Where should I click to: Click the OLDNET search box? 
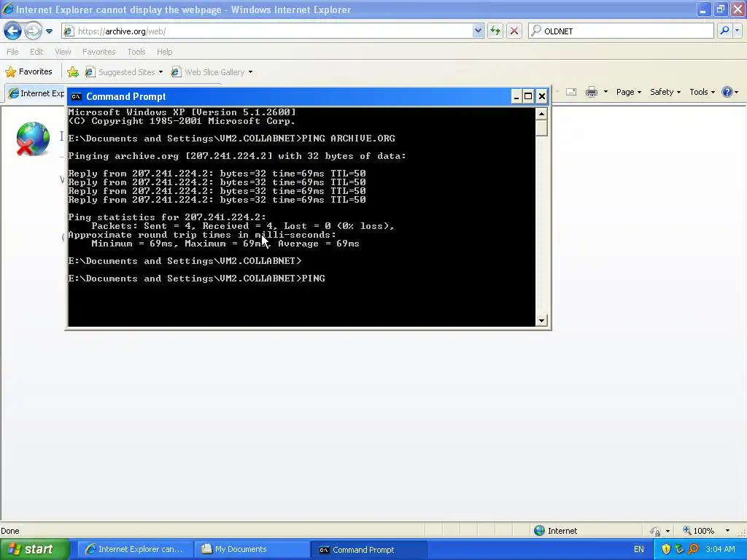[622, 31]
